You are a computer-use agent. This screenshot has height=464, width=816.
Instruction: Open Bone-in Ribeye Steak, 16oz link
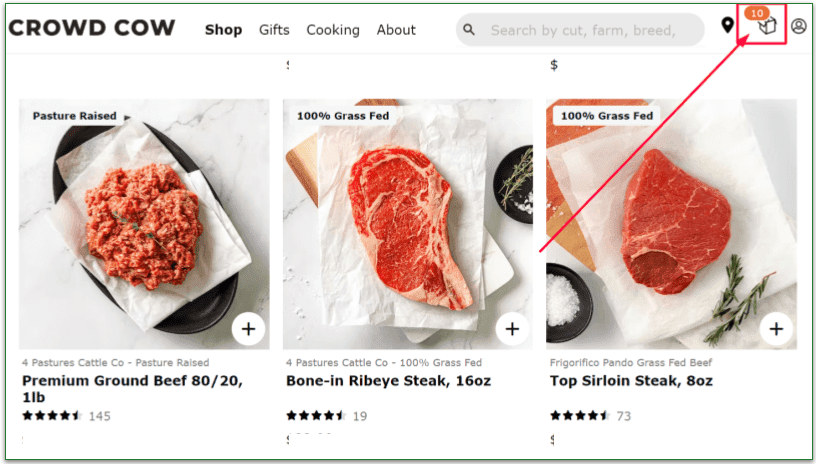pyautogui.click(x=384, y=380)
